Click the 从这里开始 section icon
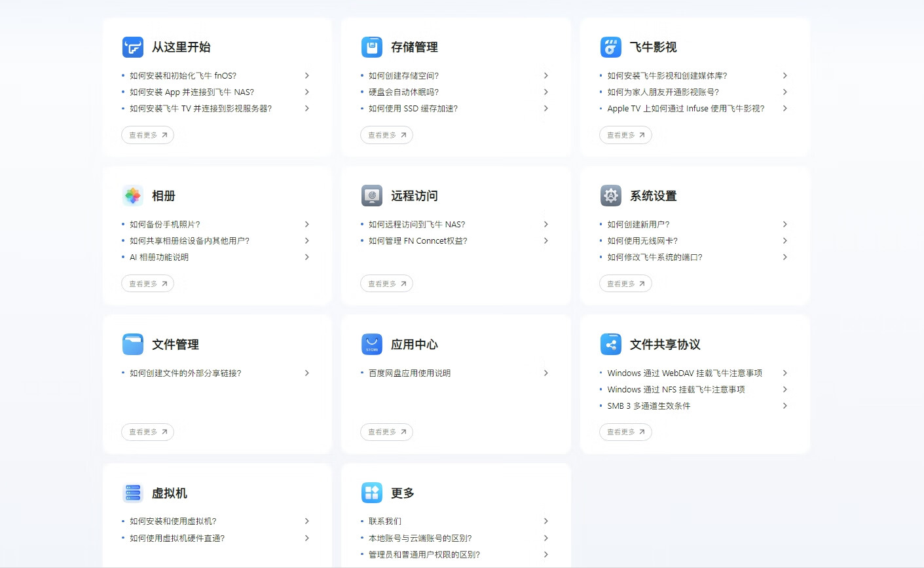 tap(133, 47)
